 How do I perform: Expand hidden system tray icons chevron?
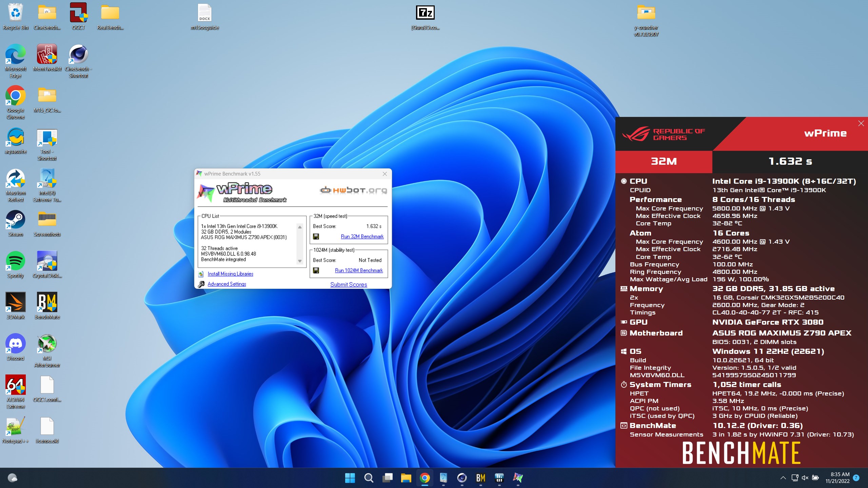coord(783,478)
